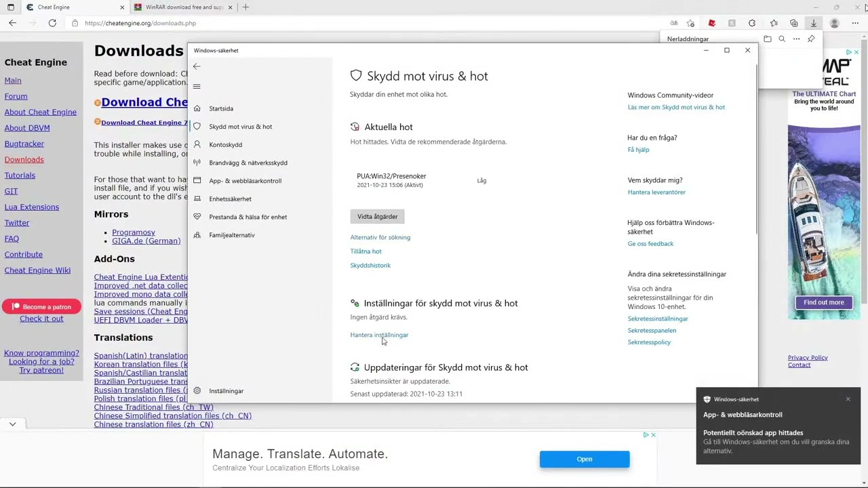868x488 pixels.
Task: Open Sekretesspanelen link
Action: [652, 331]
